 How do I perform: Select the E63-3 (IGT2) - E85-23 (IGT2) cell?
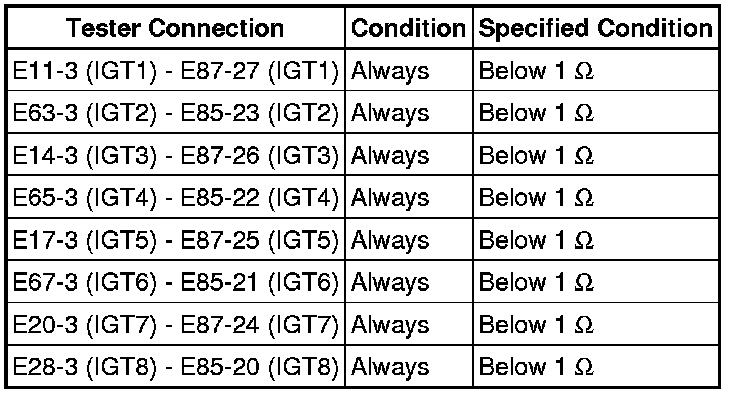point(176,113)
